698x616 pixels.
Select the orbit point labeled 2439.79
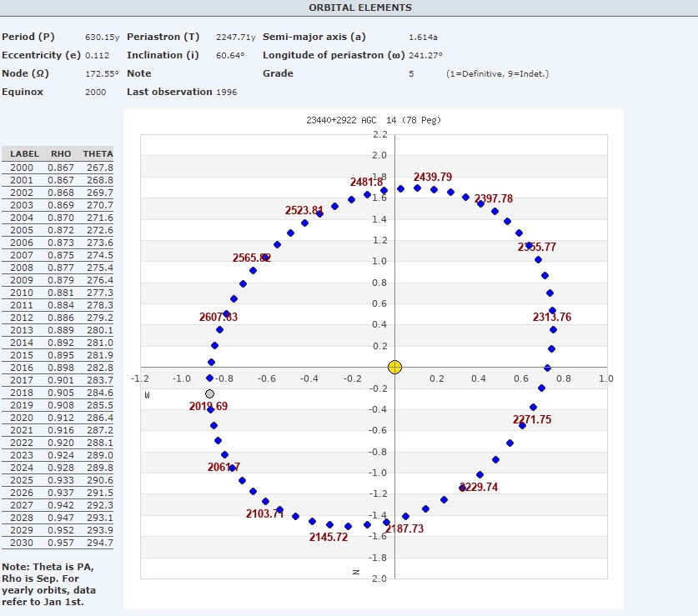pyautogui.click(x=418, y=188)
